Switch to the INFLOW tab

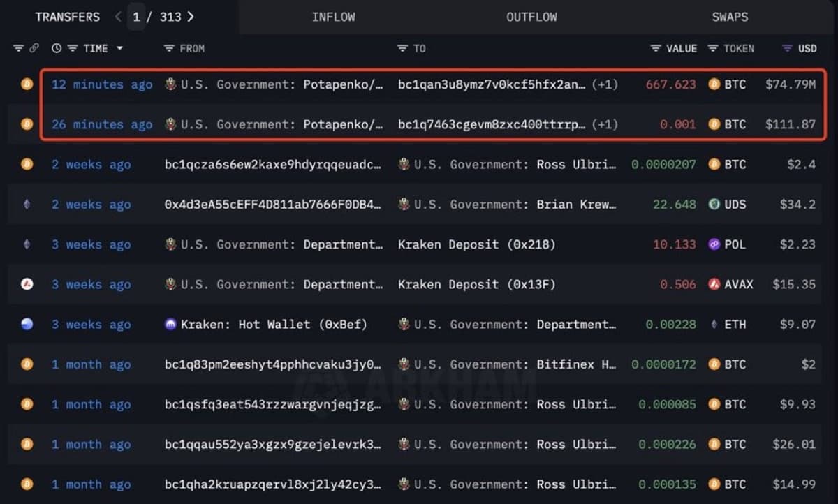tap(333, 16)
